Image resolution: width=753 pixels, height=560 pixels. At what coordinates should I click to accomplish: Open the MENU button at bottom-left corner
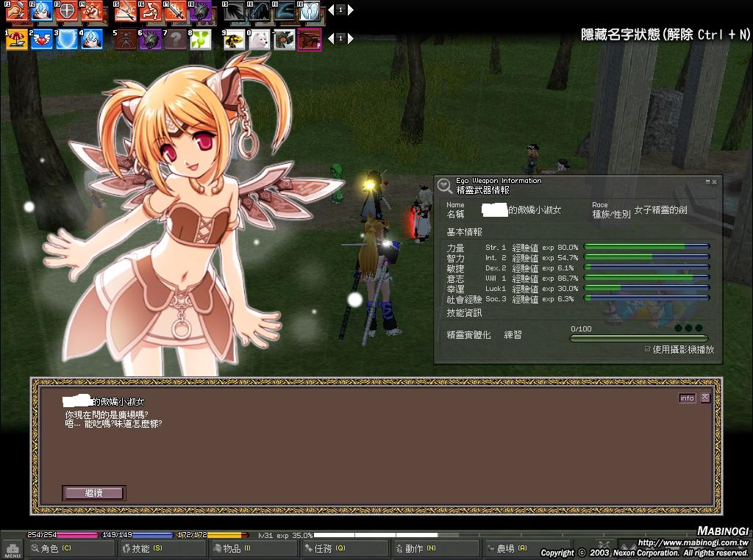(x=12, y=549)
